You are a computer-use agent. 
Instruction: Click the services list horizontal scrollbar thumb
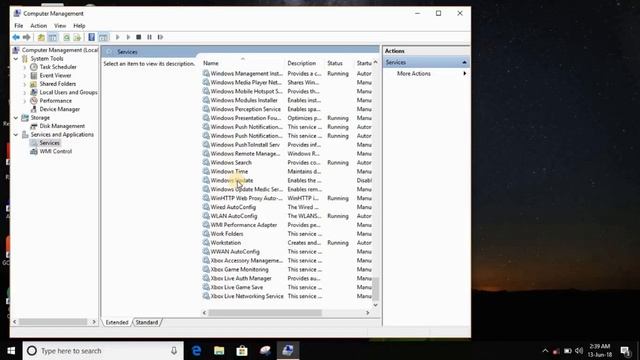coord(265,313)
